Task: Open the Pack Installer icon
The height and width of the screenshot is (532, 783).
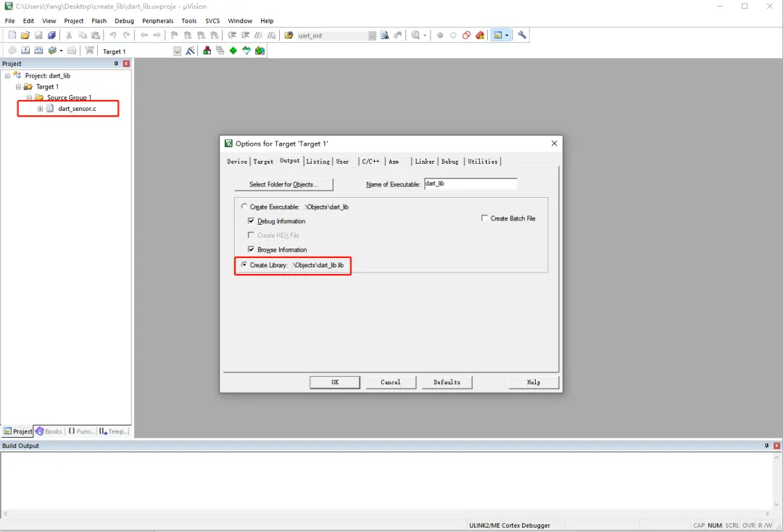Action: point(260,51)
